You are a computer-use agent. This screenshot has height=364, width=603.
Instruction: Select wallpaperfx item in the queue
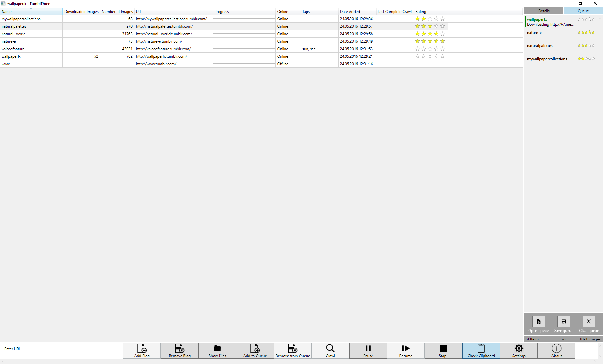[x=561, y=22]
